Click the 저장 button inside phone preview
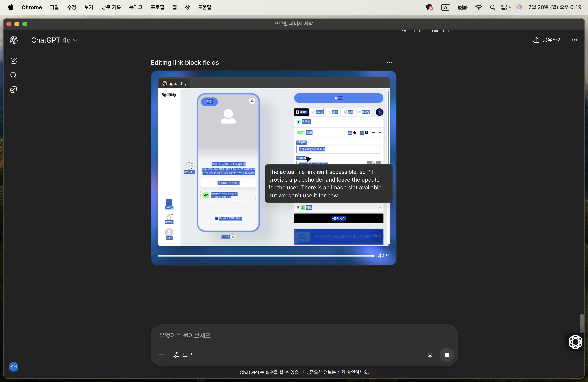The height and width of the screenshot is (382, 588). click(210, 102)
